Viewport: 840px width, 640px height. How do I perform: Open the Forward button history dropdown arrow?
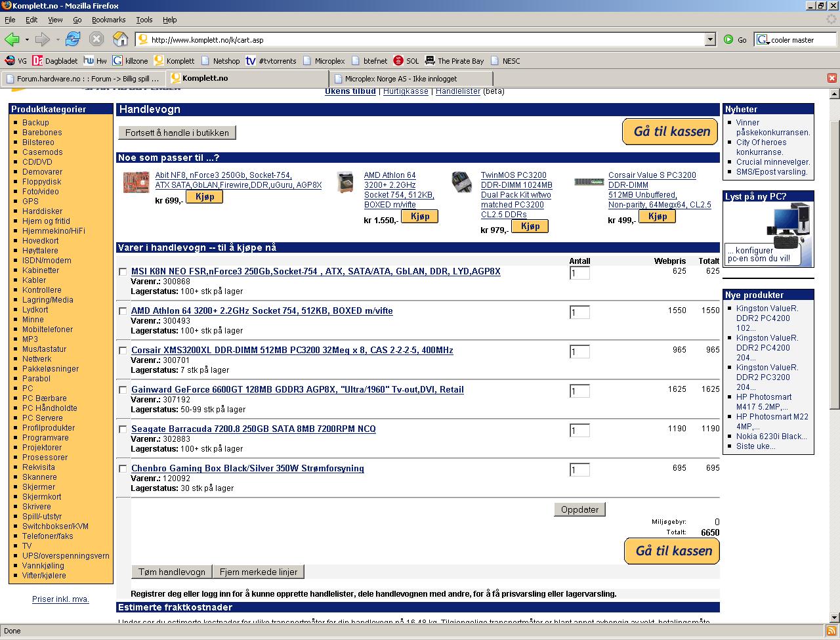(57, 40)
